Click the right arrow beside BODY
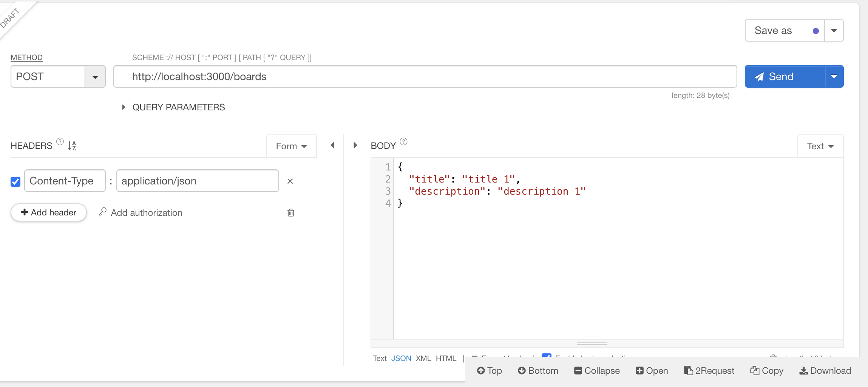Viewport: 868px width, 387px height. (x=355, y=146)
